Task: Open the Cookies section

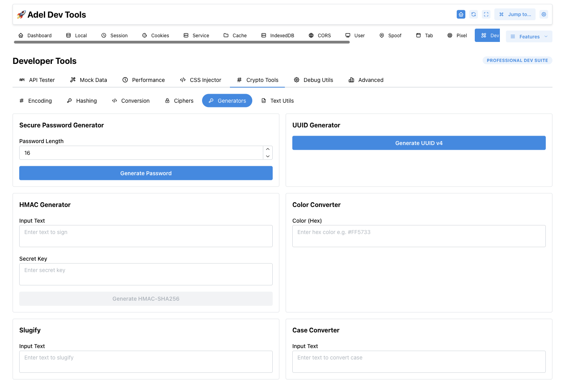Action: [x=156, y=35]
